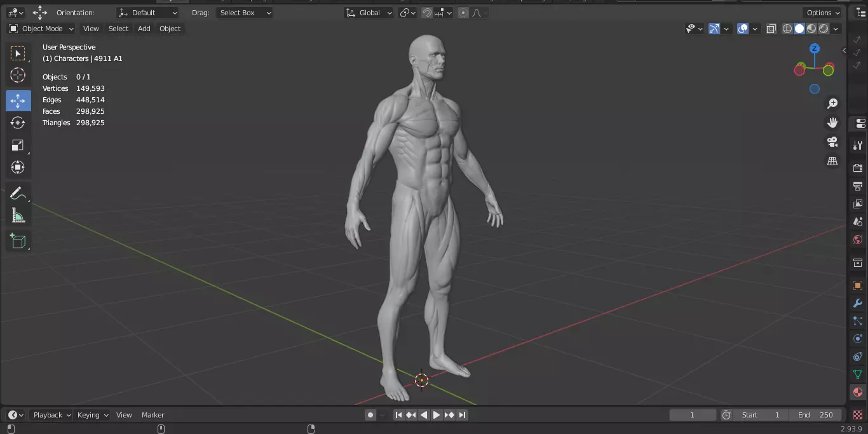Select the Annotate tool
The height and width of the screenshot is (434, 868).
pos(18,193)
